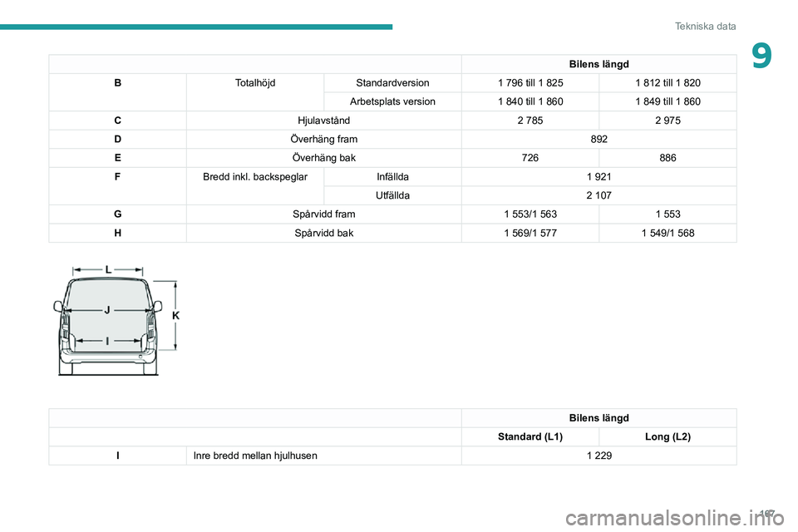
Task: Click dimension label K on the van diagram
Action: [175, 316]
